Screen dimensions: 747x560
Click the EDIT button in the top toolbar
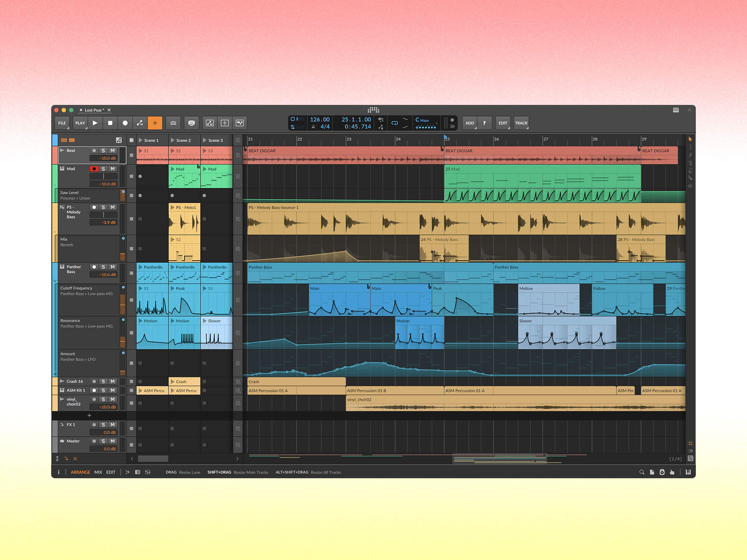pos(502,123)
